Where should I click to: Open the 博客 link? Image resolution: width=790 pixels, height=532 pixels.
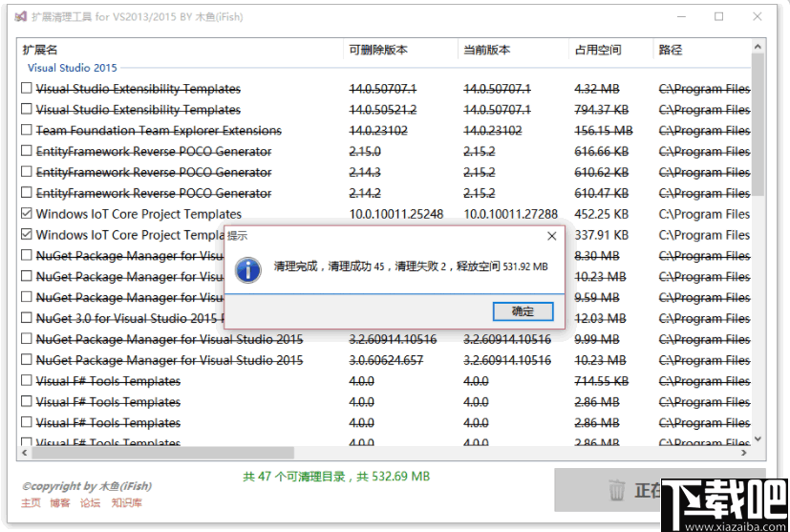60,502
